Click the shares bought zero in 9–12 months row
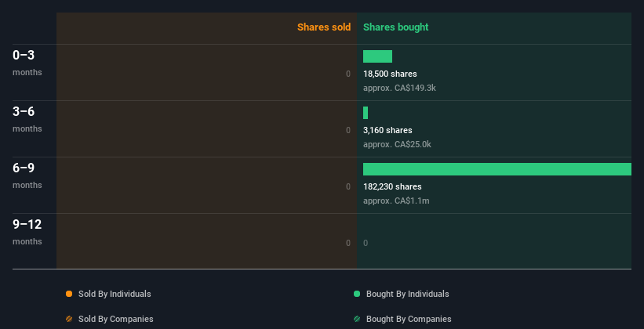 pos(366,243)
